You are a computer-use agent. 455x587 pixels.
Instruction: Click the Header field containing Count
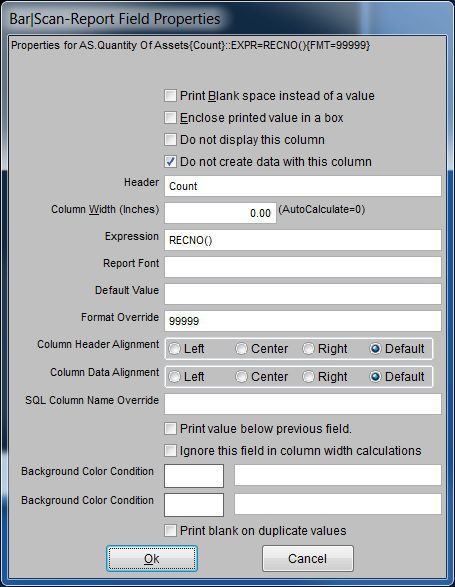(x=303, y=186)
